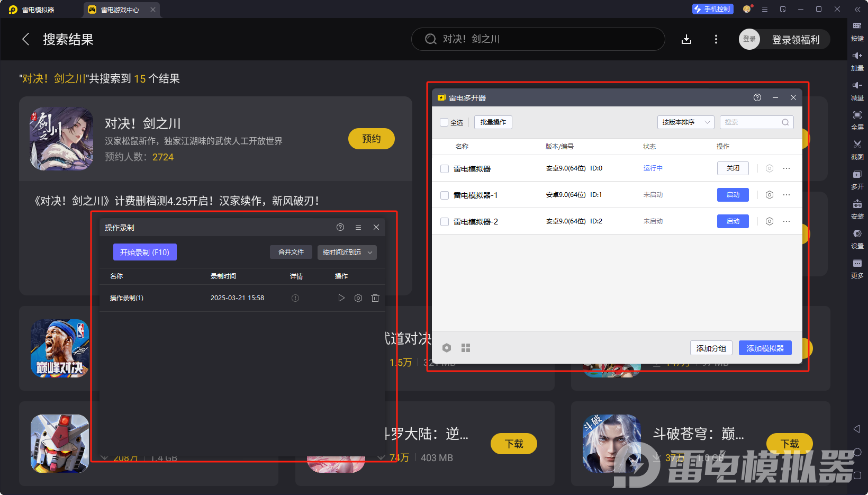The width and height of the screenshot is (868, 495).
Task: Open more options for 雷电模拟器 ID:0 row
Action: click(x=786, y=168)
